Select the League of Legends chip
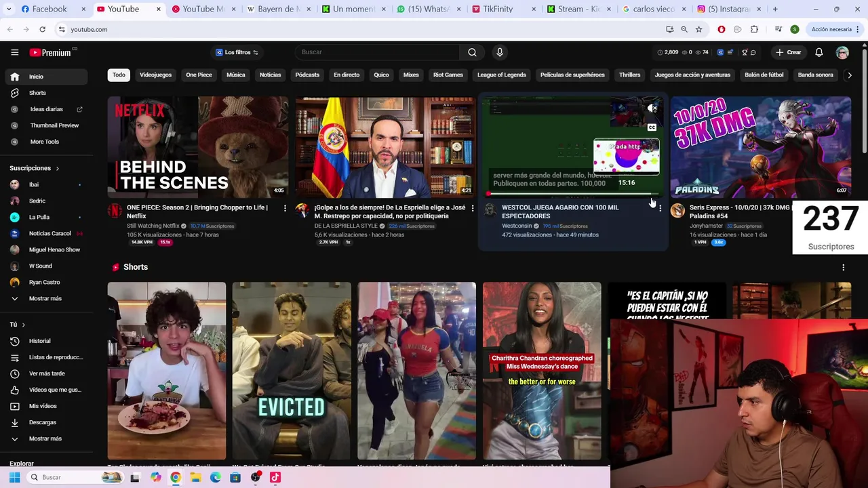This screenshot has width=868, height=488. click(502, 75)
